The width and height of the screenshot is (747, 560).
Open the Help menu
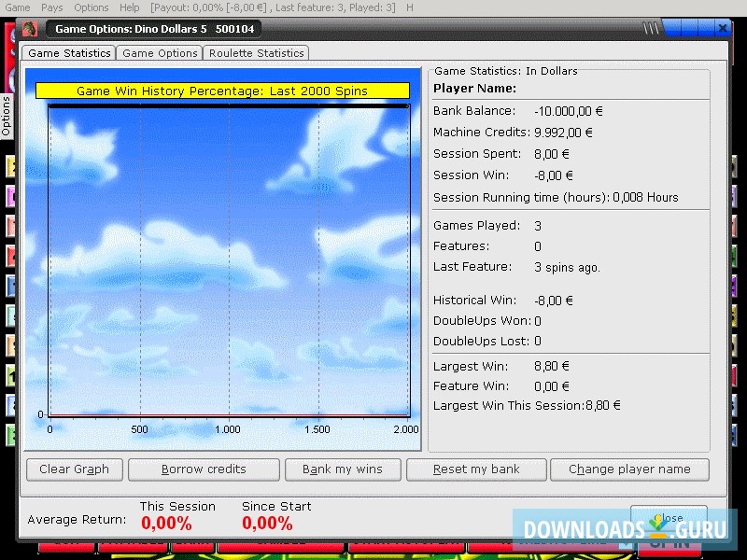click(130, 7)
